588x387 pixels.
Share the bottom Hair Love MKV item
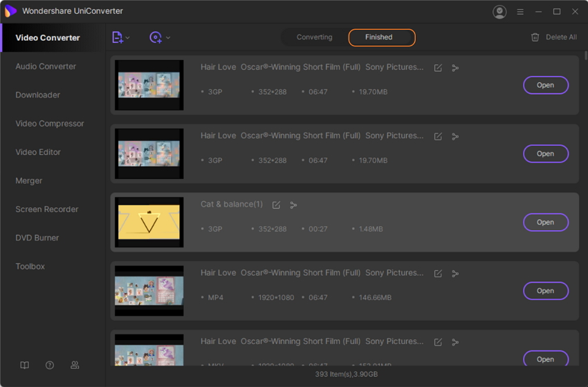(x=455, y=342)
